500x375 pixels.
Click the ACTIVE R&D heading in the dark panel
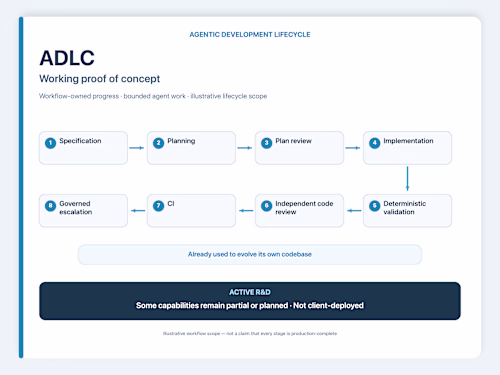[250, 292]
